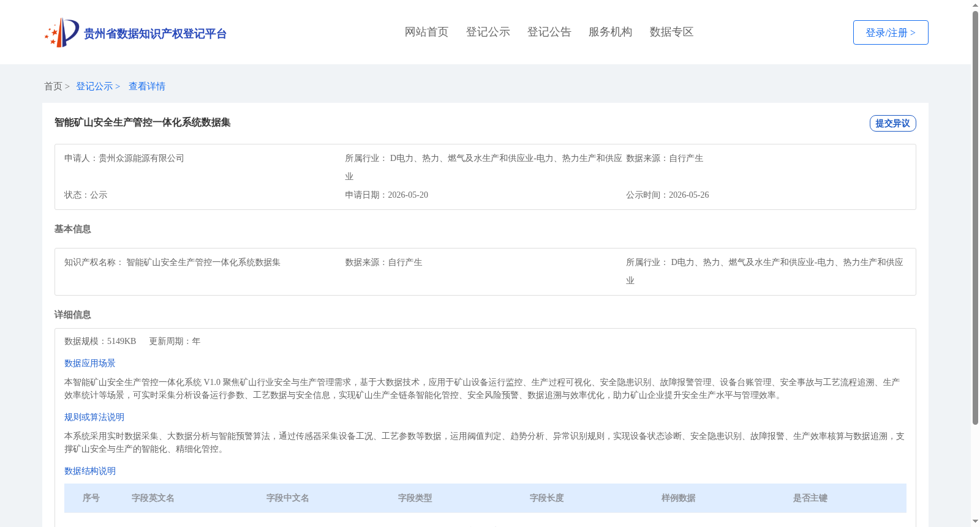
Task: Click the 字段长度 column header
Action: (x=547, y=498)
